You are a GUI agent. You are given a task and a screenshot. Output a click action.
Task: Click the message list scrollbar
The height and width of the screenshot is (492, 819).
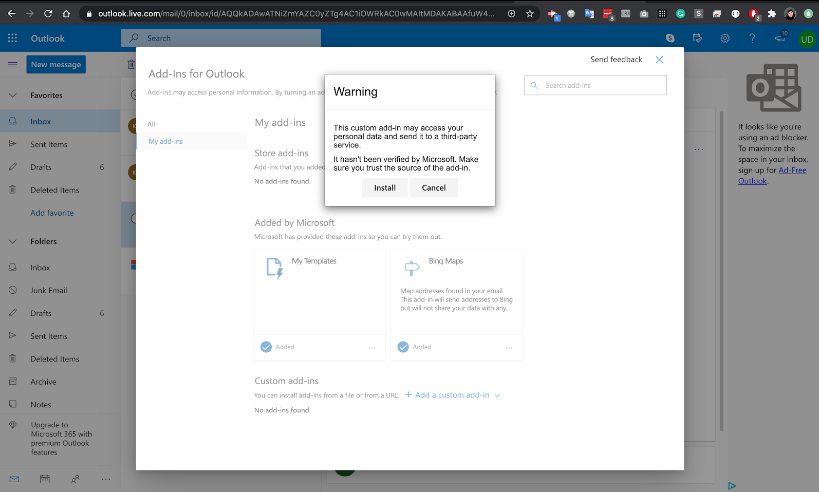(x=722, y=271)
